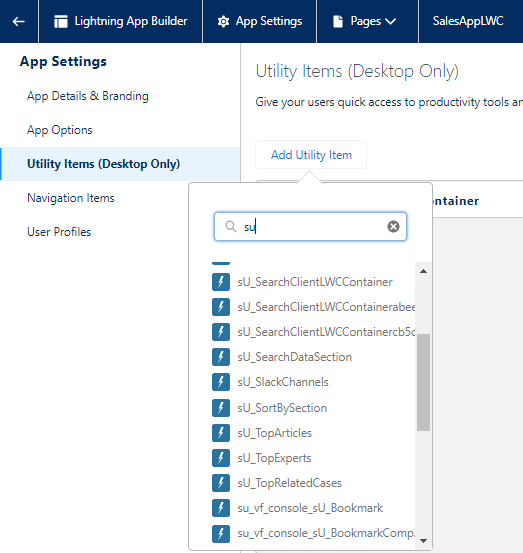Choose sU_SearchDataSection component
The height and width of the screenshot is (553, 523).
pyautogui.click(x=294, y=357)
